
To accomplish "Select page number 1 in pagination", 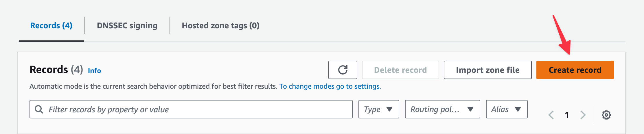I will tap(567, 115).
